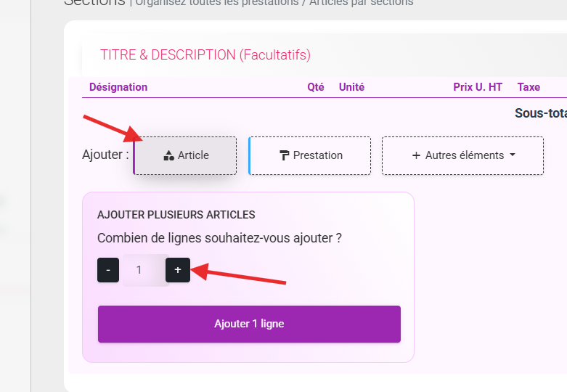This screenshot has height=392, width=567.
Task: Expand the Autres éléments caret arrow
Action: click(x=513, y=155)
